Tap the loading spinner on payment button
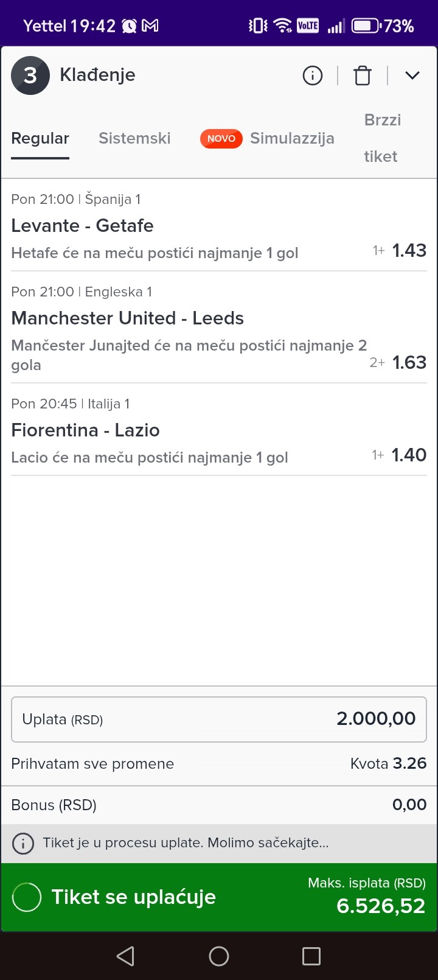 [x=27, y=897]
